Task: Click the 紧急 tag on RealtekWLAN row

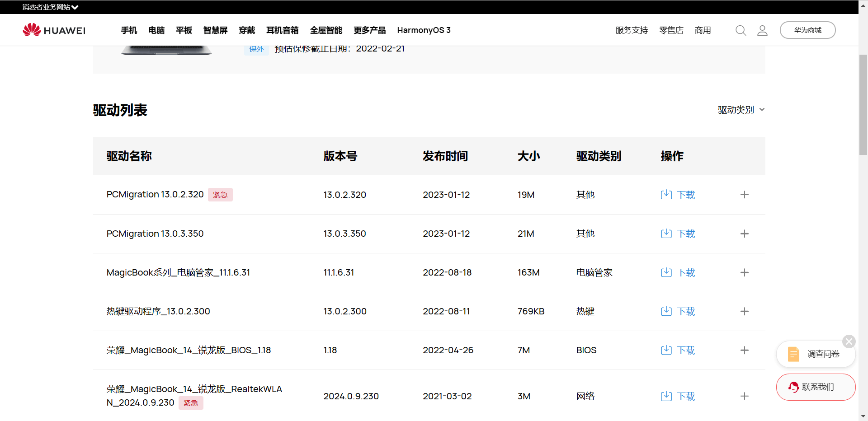Action: tap(191, 403)
